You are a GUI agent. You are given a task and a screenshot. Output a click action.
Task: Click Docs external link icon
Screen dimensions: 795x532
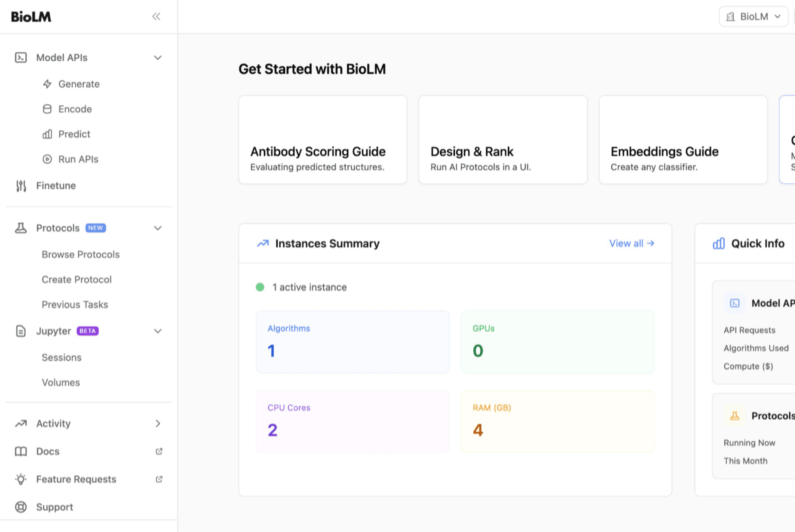(159, 451)
